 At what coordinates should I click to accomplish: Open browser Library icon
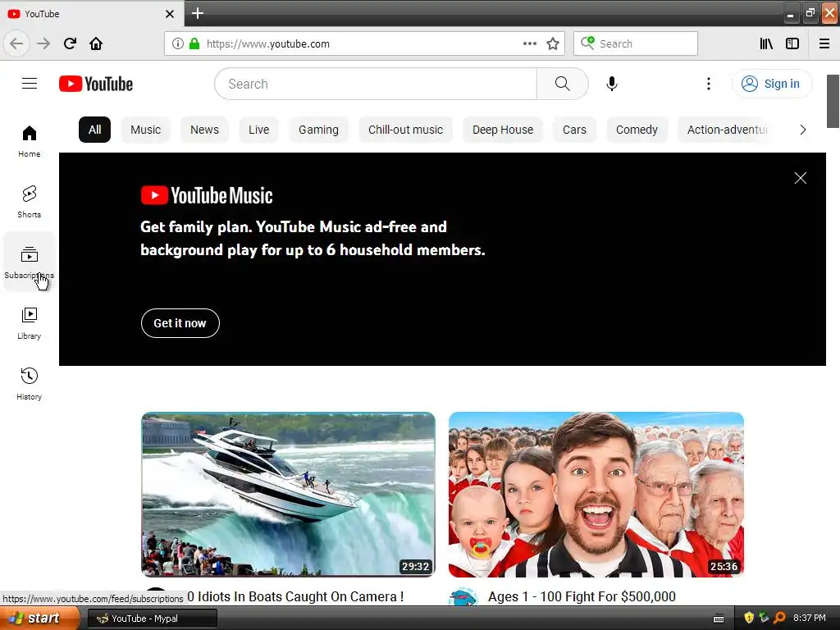click(766, 43)
